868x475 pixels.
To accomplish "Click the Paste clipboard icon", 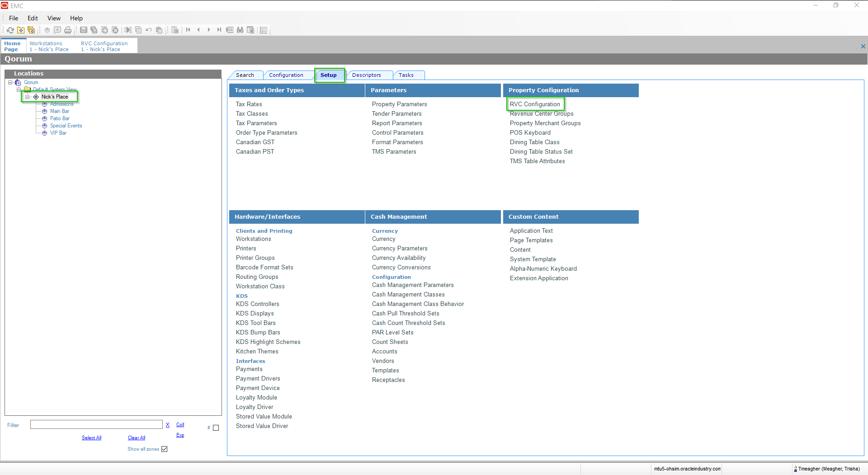I will pyautogui.click(x=159, y=30).
